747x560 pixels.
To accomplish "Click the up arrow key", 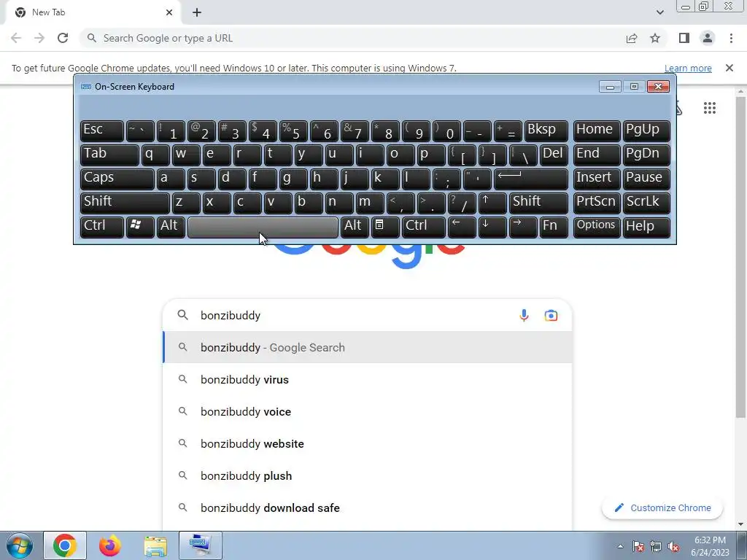I will click(x=492, y=203).
